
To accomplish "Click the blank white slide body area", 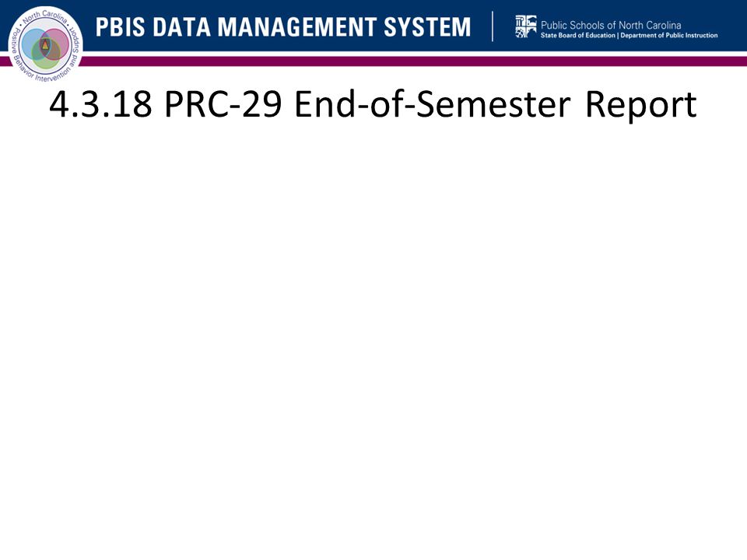I will 373,334.
